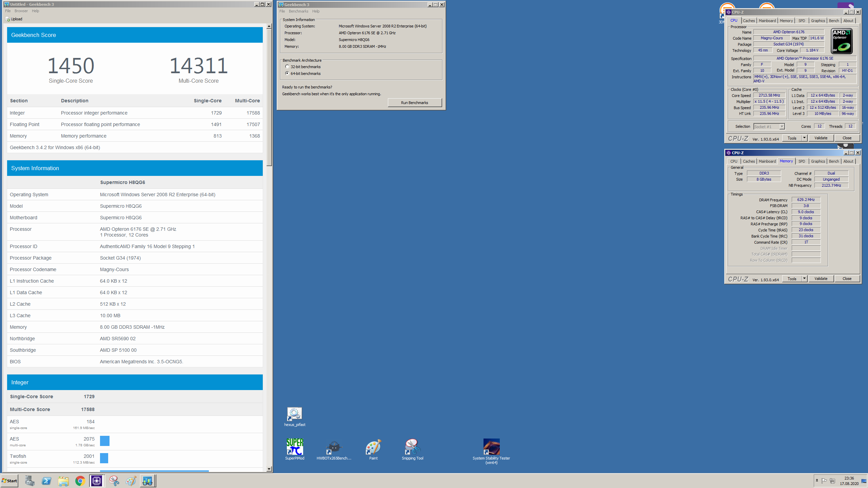Open the Action Center flag in the tray
This screenshot has width=868, height=488.
824,481
